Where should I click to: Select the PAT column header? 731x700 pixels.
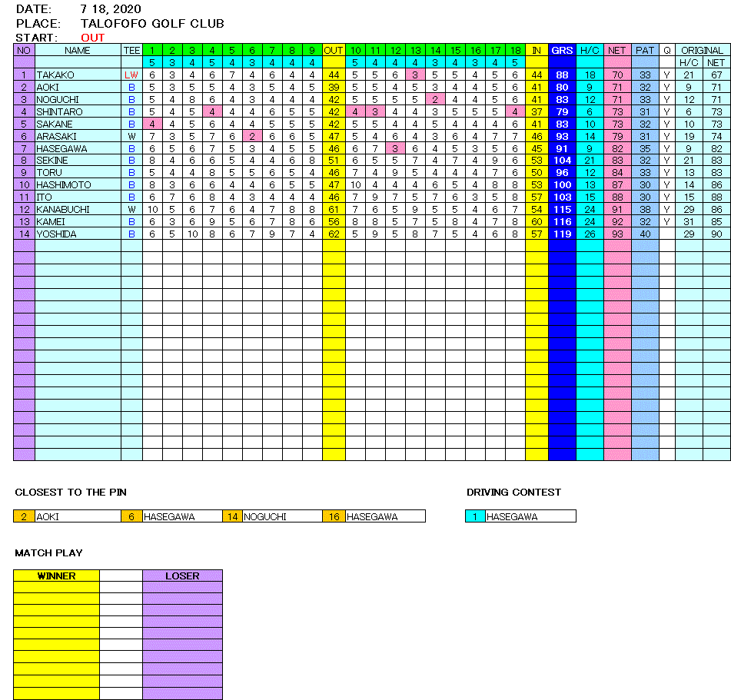click(645, 50)
